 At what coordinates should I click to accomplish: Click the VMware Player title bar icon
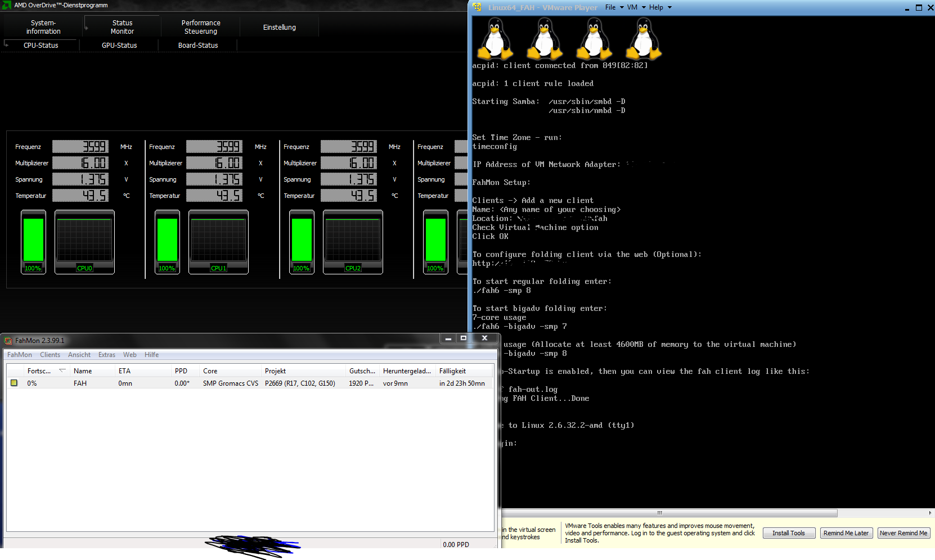pos(477,7)
